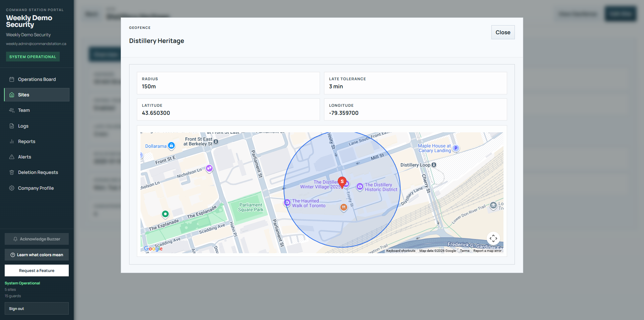Open Company Profile page

tap(37, 188)
